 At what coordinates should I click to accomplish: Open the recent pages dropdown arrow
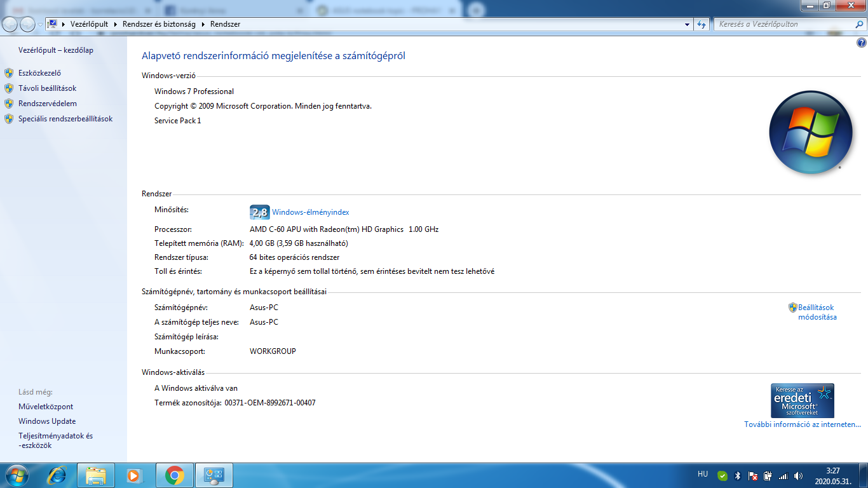40,25
